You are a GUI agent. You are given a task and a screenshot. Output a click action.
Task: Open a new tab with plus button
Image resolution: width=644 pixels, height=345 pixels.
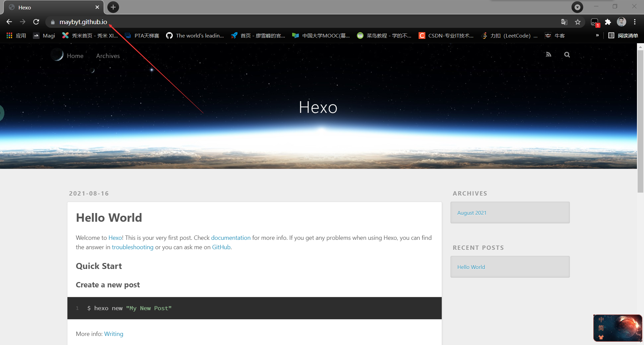[x=113, y=7]
